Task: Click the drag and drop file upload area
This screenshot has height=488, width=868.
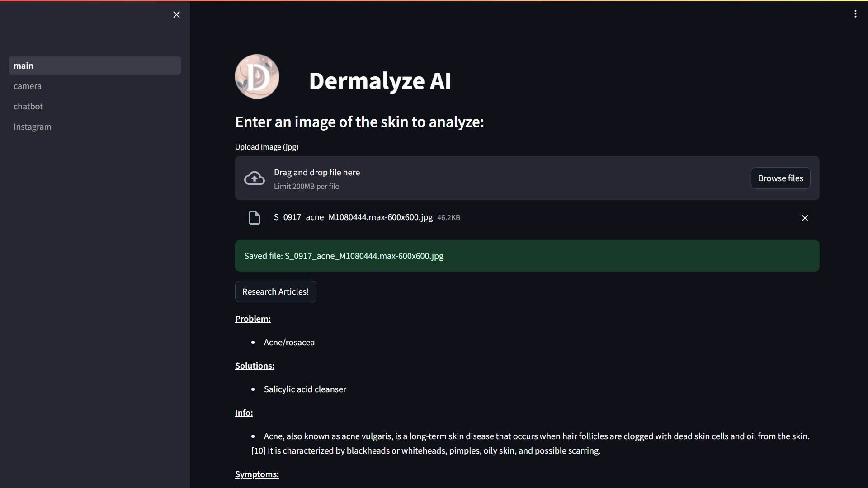Action: (527, 178)
